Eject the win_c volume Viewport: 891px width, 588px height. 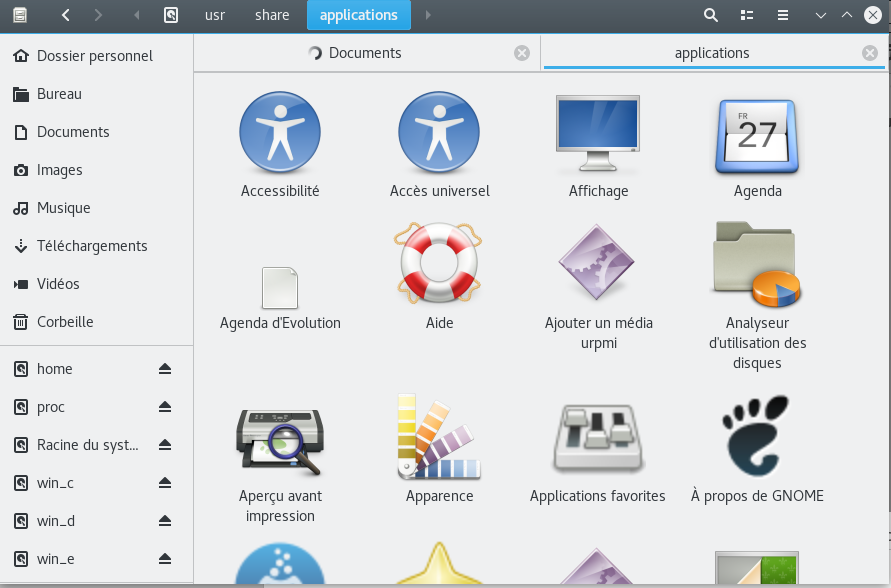165,483
